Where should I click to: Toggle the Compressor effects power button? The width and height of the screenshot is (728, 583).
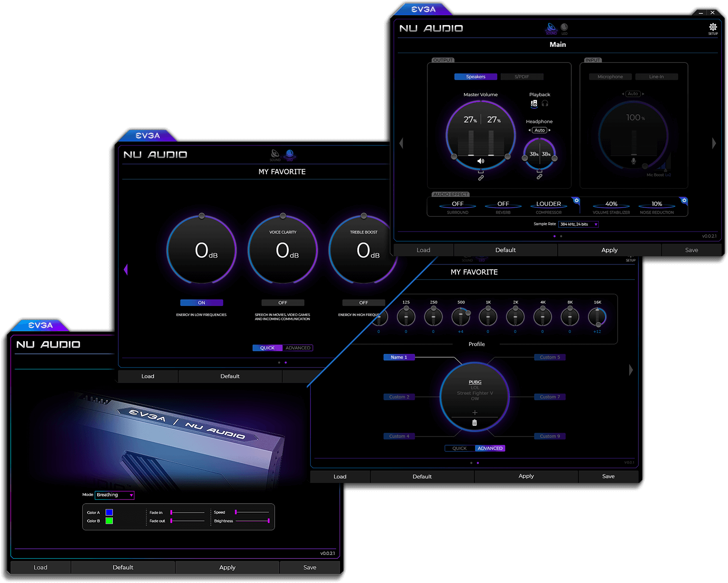(x=577, y=200)
